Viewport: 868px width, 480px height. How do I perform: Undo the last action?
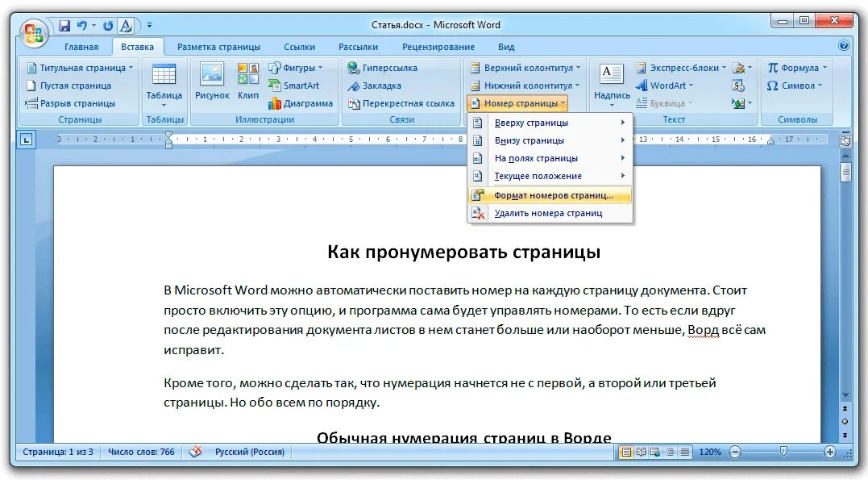click(82, 25)
